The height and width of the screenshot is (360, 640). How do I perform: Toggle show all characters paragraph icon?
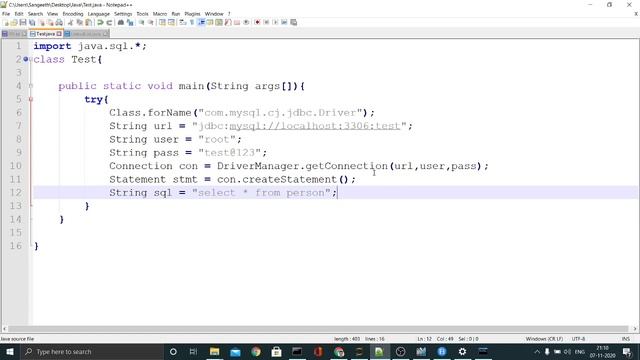[192, 22]
